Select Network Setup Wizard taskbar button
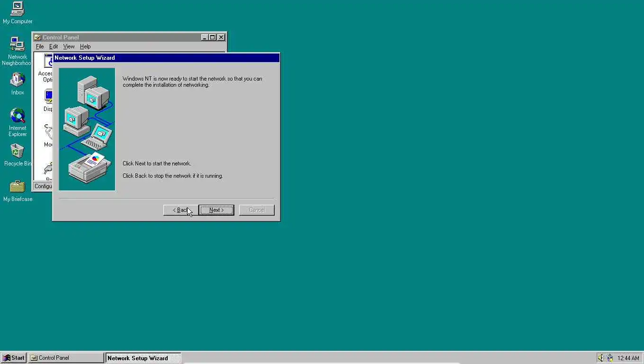The height and width of the screenshot is (364, 644). pos(143,358)
